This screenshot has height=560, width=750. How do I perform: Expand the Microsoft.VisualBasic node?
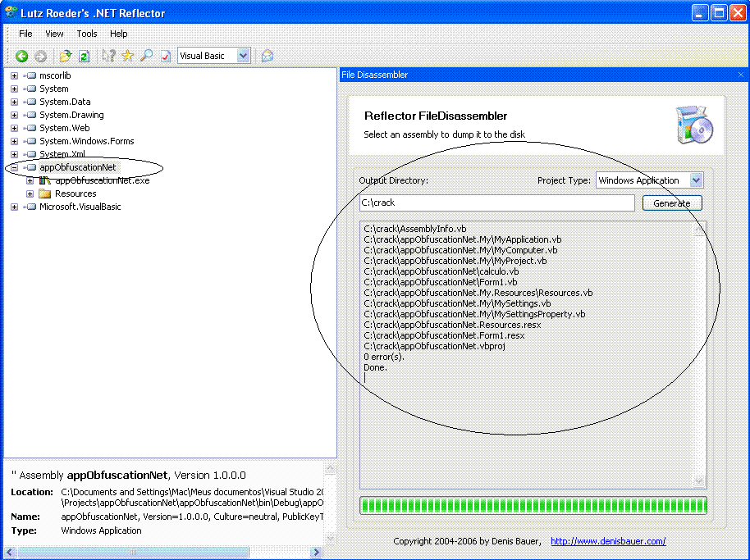(x=14, y=207)
